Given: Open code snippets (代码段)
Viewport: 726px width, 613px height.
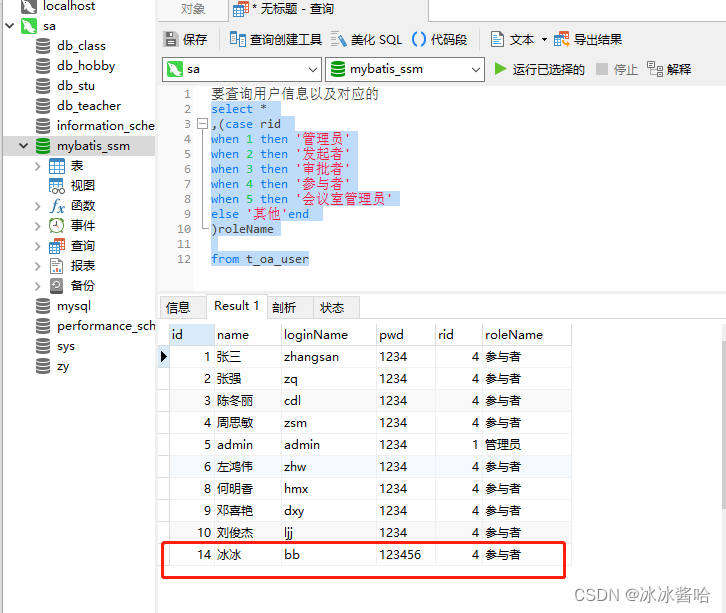Looking at the screenshot, I should (x=439, y=39).
